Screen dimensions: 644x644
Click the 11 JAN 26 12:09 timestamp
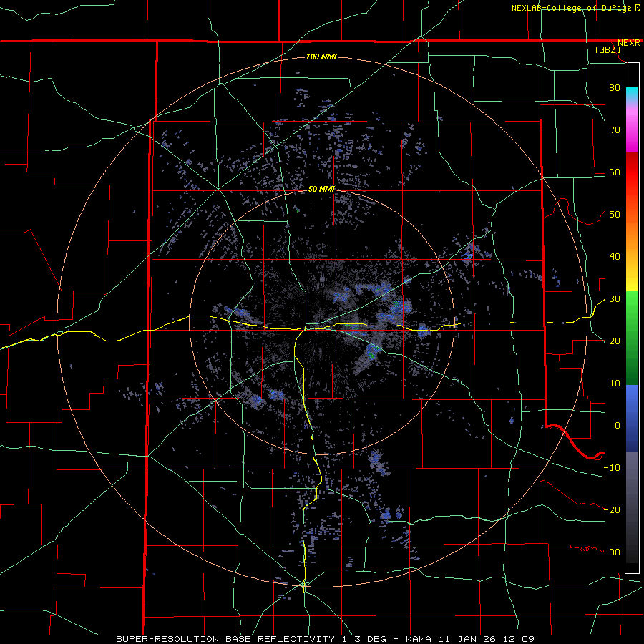pyautogui.click(x=486, y=639)
